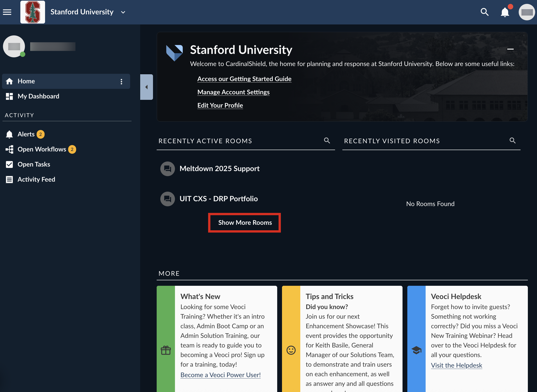Click the Stanford University tree logo

point(32,12)
